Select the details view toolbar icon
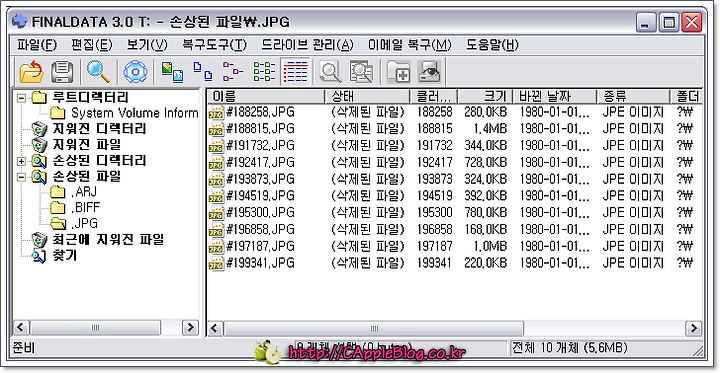This screenshot has width=720, height=373. click(295, 72)
